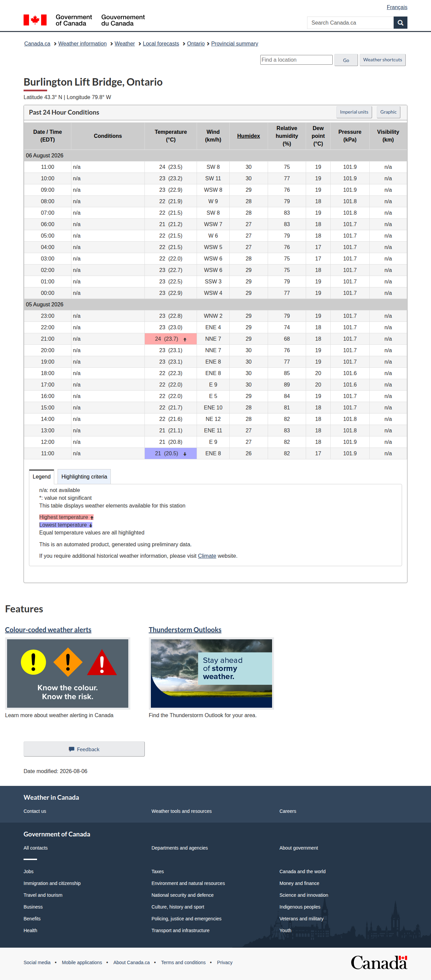Switch language to Français

point(397,7)
